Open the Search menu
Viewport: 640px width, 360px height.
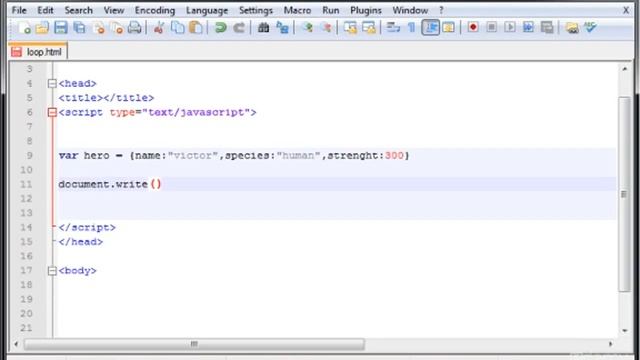click(x=78, y=10)
